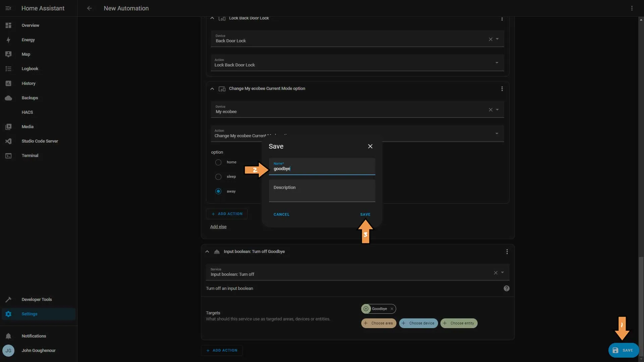
Task: Open the Lock Back Door Lock action dropdown
Action: click(497, 63)
